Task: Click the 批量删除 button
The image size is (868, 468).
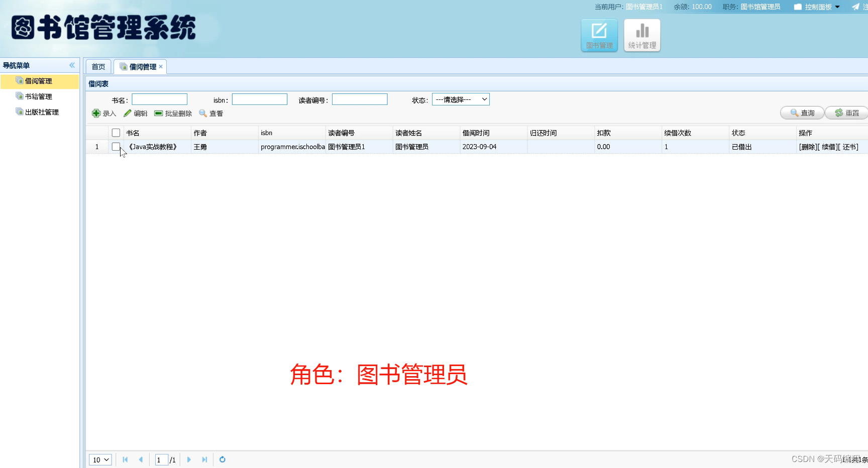Action: click(173, 113)
